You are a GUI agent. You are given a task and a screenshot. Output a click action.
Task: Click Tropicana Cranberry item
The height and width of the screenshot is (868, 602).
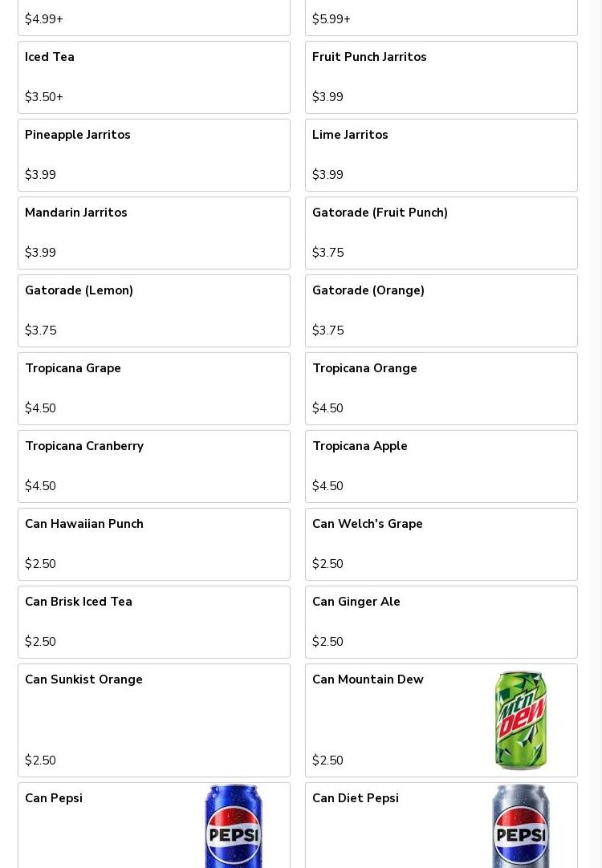[x=154, y=466]
